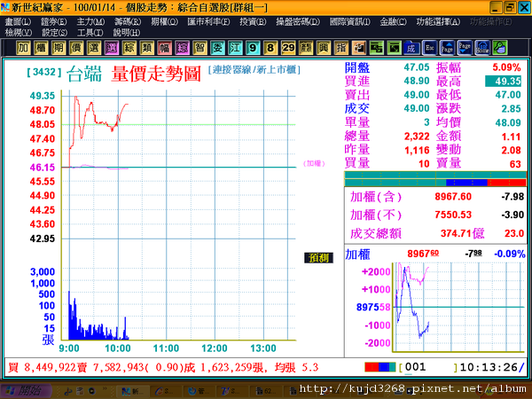Click the 成交總額 value 374.71億

(462, 233)
